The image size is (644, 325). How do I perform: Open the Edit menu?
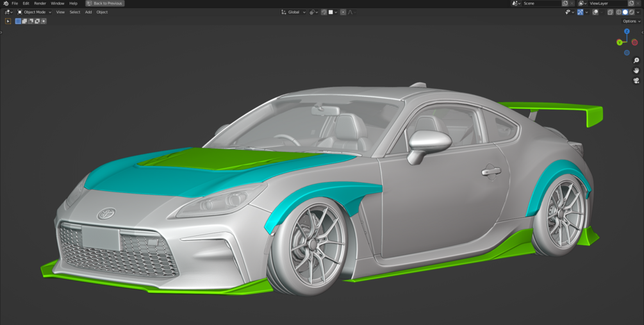tap(26, 3)
